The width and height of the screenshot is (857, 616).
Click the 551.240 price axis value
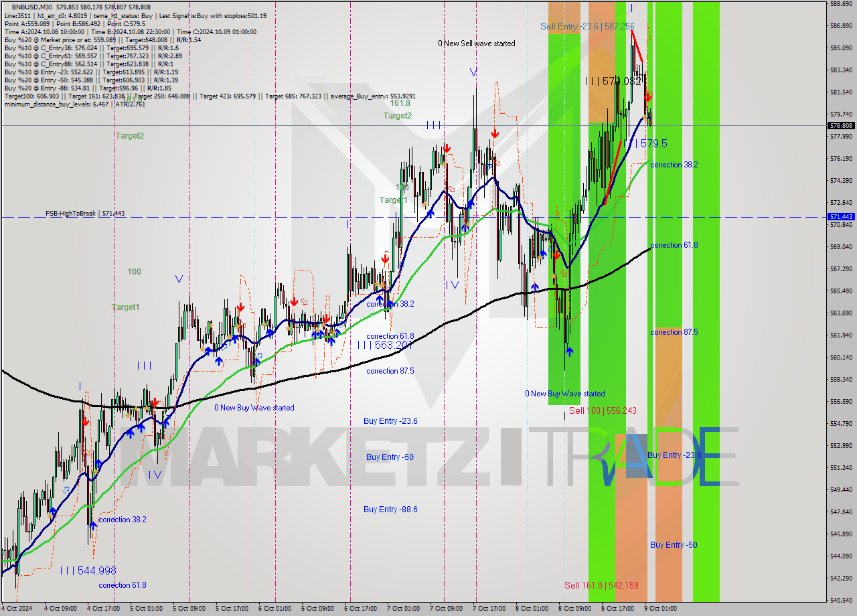click(x=841, y=467)
